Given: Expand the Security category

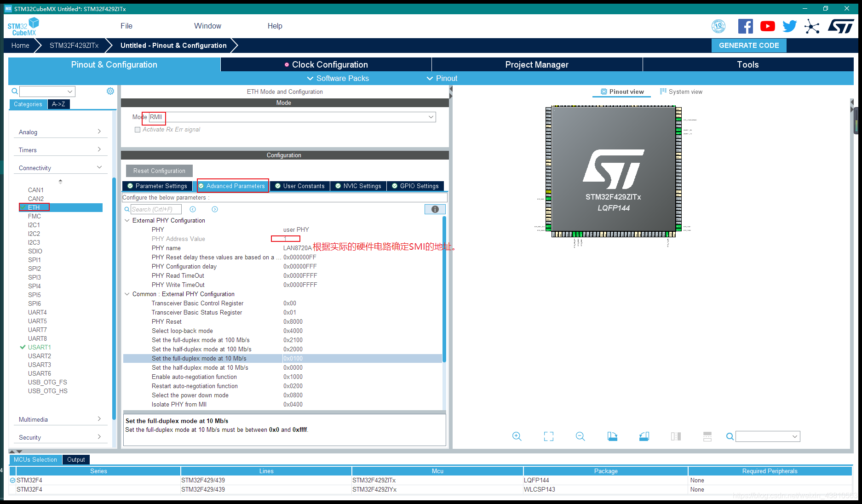Looking at the screenshot, I should click(x=60, y=437).
